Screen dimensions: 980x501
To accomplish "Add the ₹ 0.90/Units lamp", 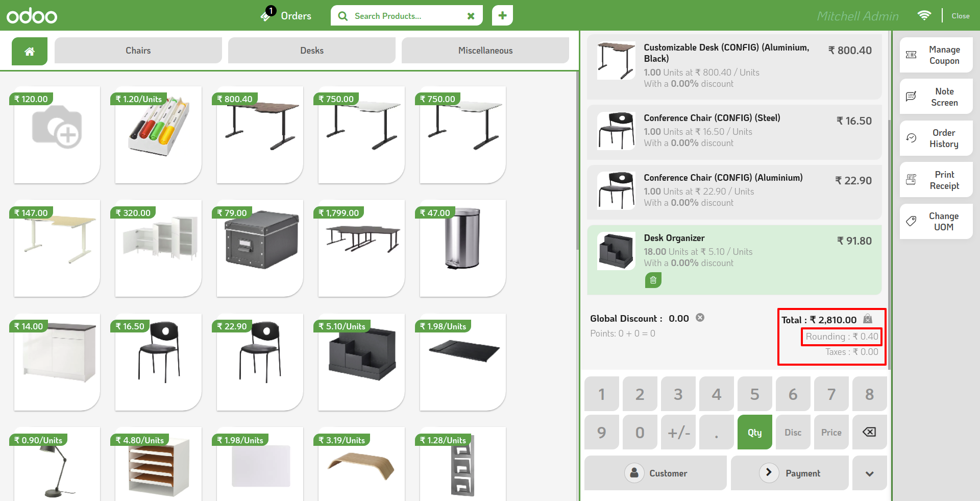I will coord(57,465).
